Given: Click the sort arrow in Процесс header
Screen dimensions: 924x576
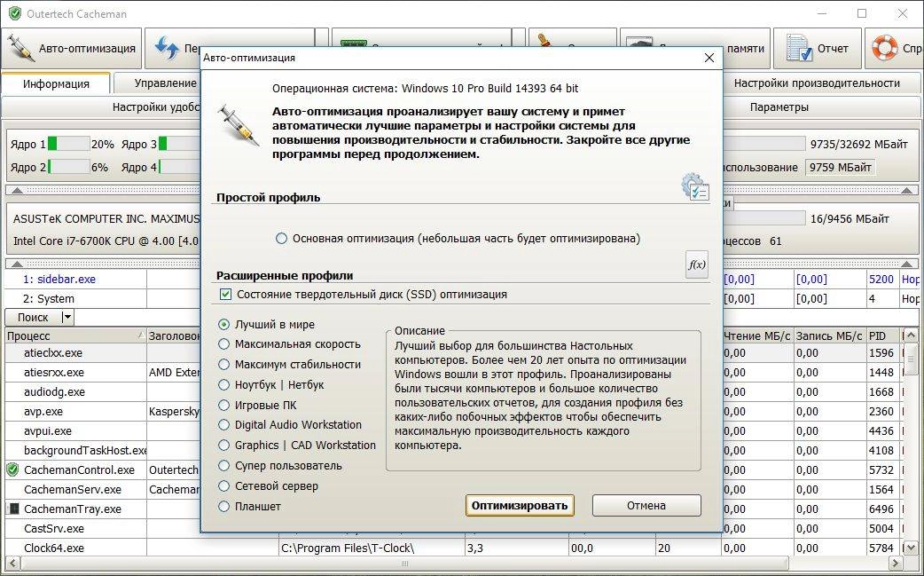Looking at the screenshot, I should click(140, 335).
